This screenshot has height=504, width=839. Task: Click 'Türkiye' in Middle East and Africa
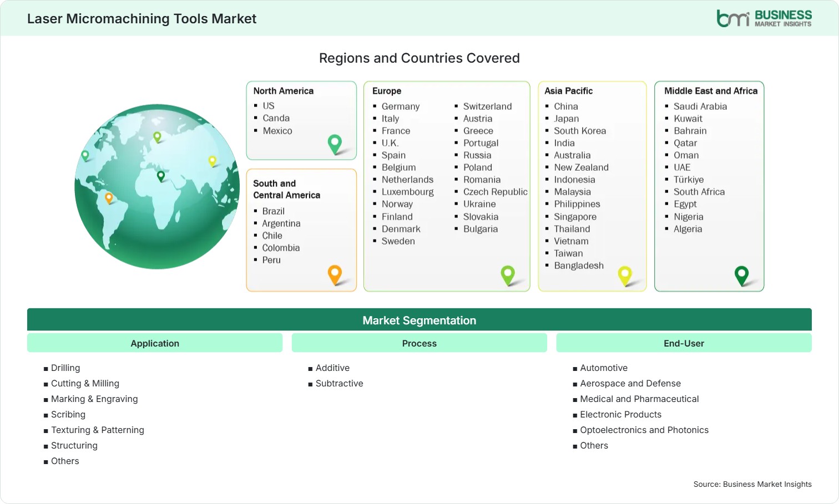[x=689, y=180]
